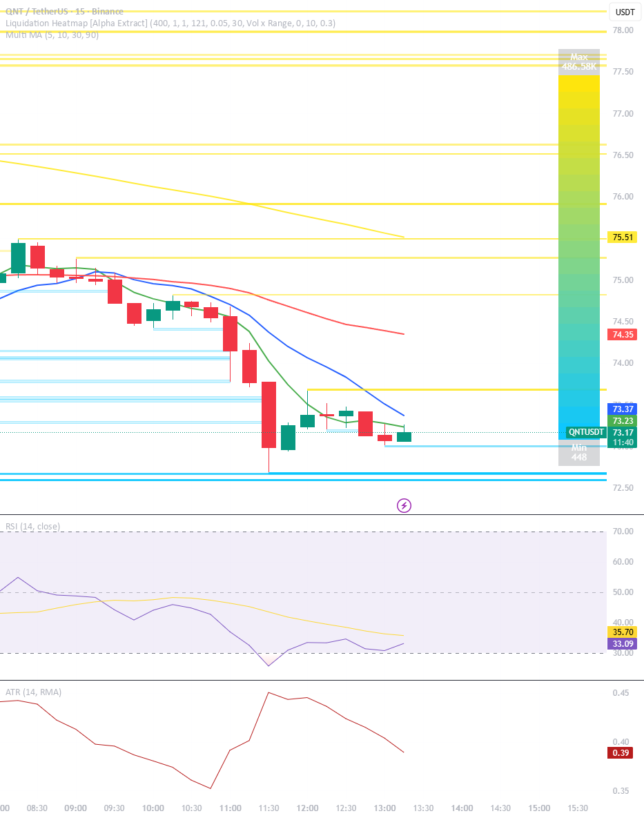
Task: Click the 14:30 time axis label
Action: pos(500,808)
